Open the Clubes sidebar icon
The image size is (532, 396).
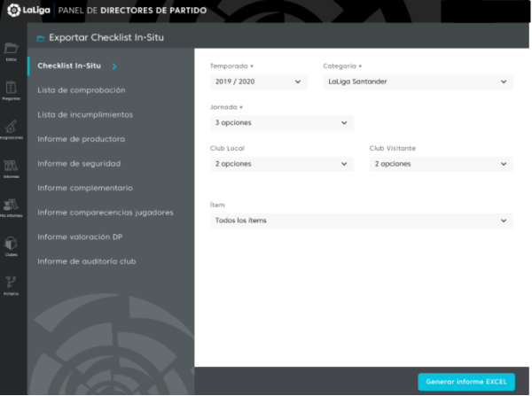(x=12, y=244)
